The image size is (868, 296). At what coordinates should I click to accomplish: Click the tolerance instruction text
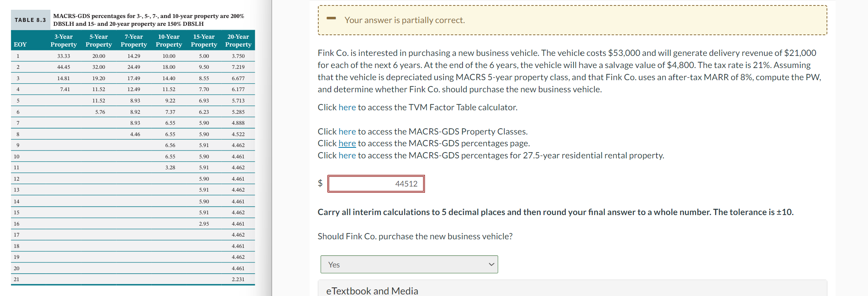coord(556,212)
